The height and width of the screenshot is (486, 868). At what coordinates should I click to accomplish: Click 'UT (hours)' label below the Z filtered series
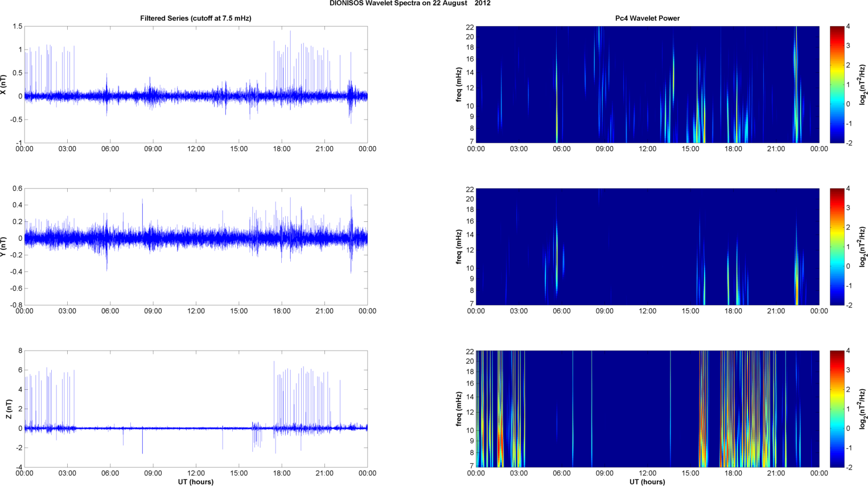(196, 481)
